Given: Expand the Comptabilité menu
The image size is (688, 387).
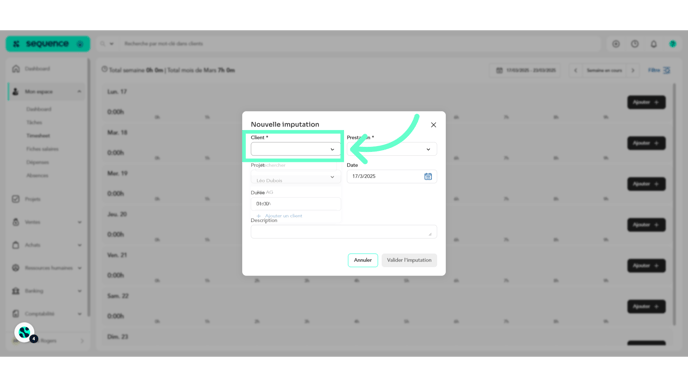Looking at the screenshot, I should click(x=79, y=314).
